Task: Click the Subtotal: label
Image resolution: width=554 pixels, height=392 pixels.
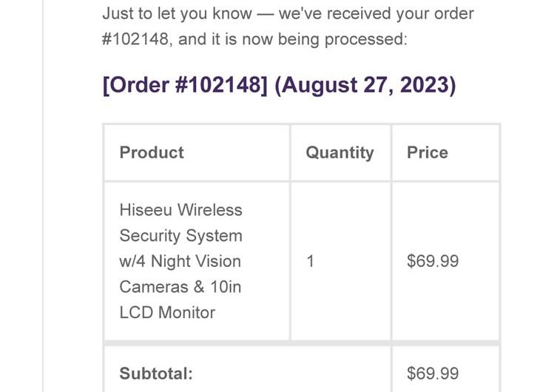Action: tap(156, 374)
